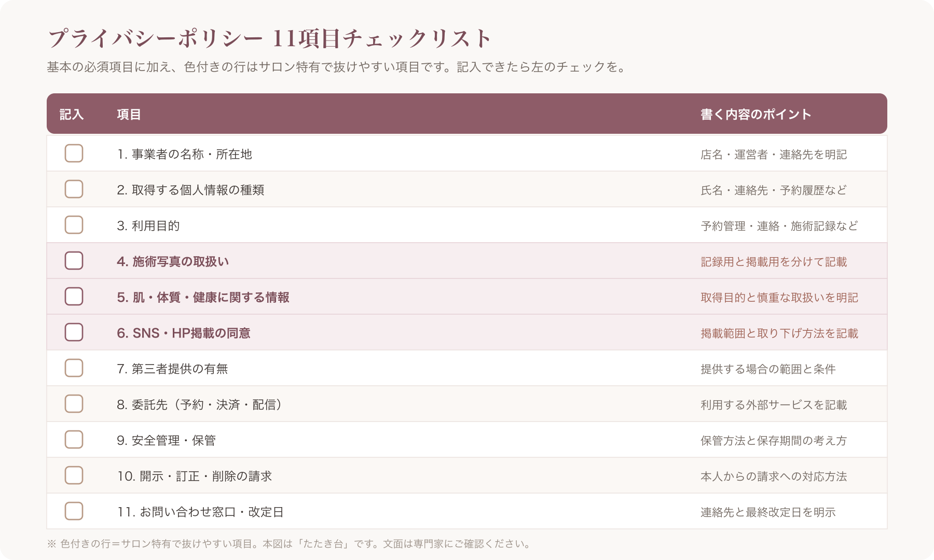The height and width of the screenshot is (560, 934).
Task: Click the 項目 column header
Action: pyautogui.click(x=129, y=115)
